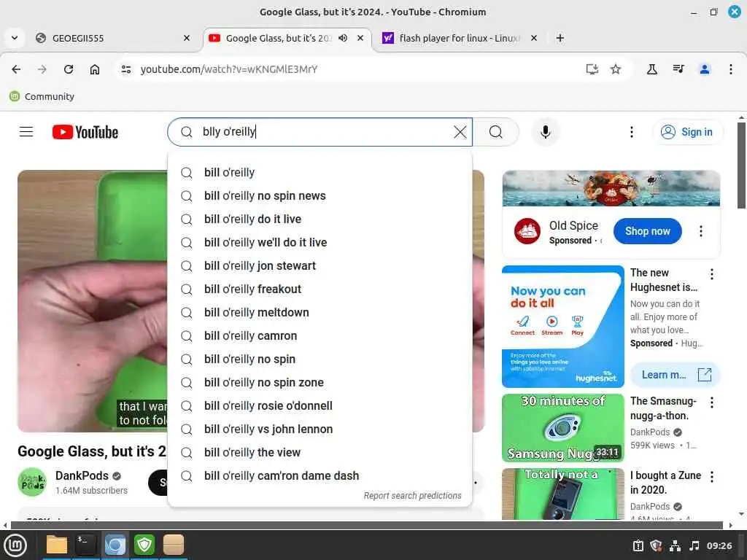Choose suggestion "bill o'reilly rosie o'donnell"
This screenshot has width=747, height=560.
(320, 405)
